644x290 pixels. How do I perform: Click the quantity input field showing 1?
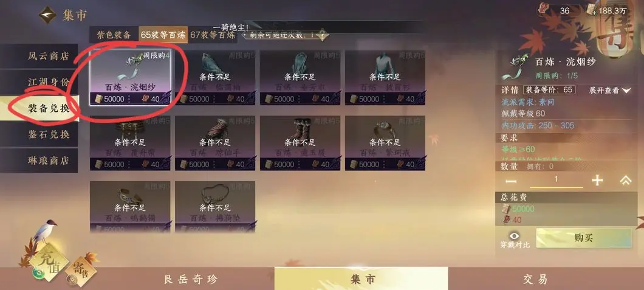point(556,181)
